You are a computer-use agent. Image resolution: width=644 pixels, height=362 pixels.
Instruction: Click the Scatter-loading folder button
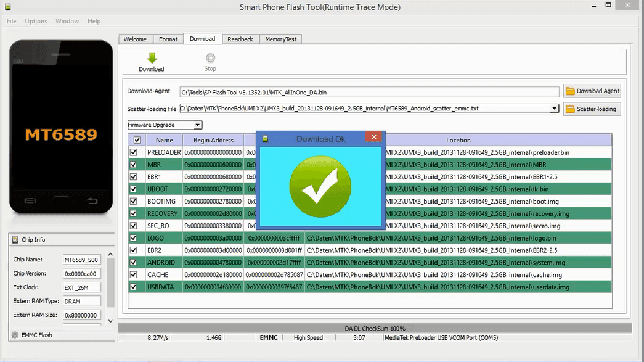[592, 109]
